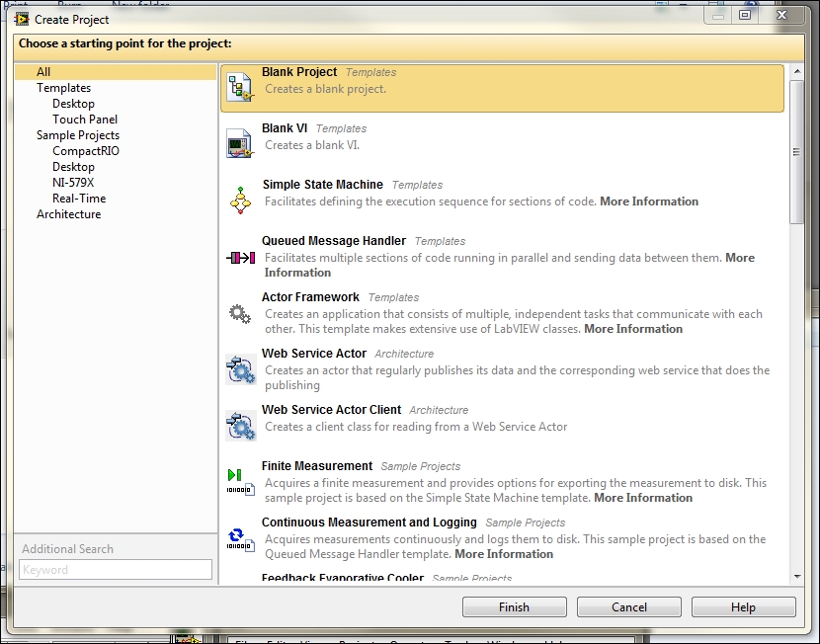Click the Cancel button
The image size is (820, 644).
(629, 606)
